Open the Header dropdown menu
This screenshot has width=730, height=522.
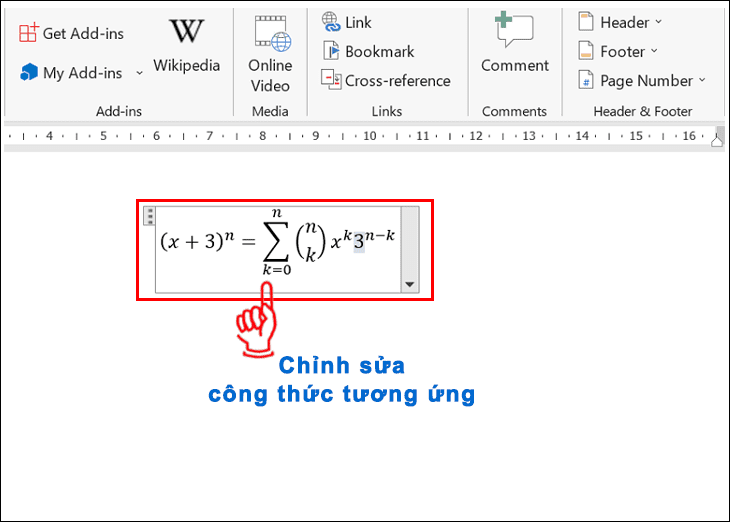click(x=660, y=22)
